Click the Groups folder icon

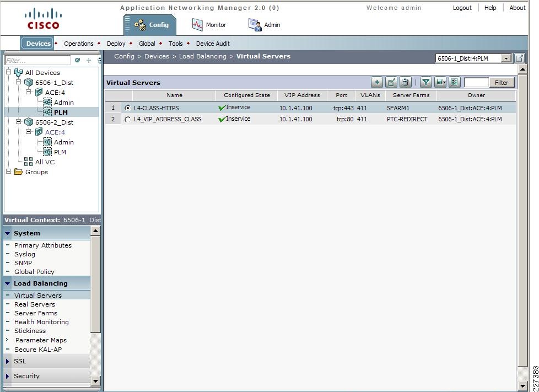pos(19,172)
